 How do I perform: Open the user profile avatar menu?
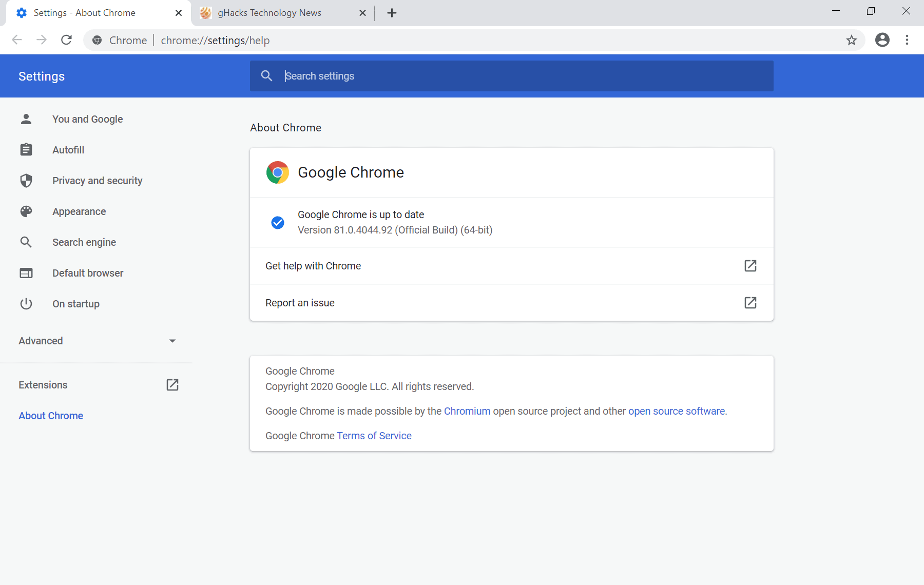pos(882,40)
